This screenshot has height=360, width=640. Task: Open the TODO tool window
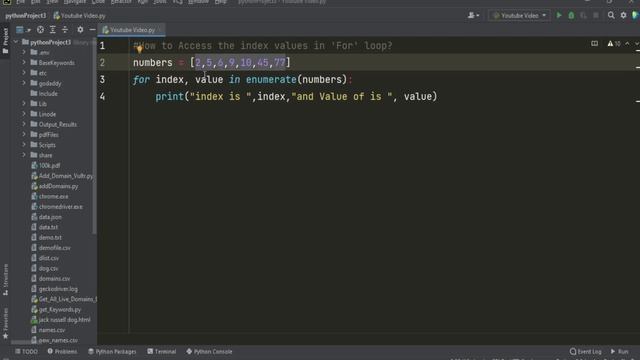click(x=26, y=351)
